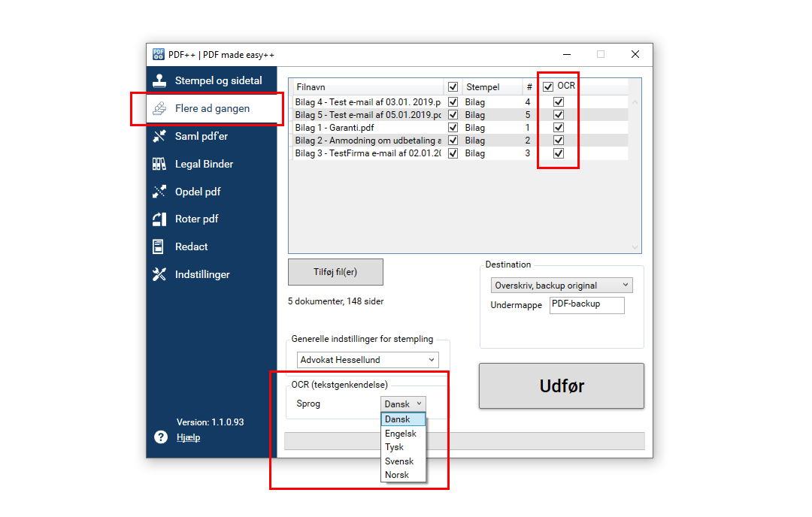Click the Hjælp link

(x=188, y=437)
